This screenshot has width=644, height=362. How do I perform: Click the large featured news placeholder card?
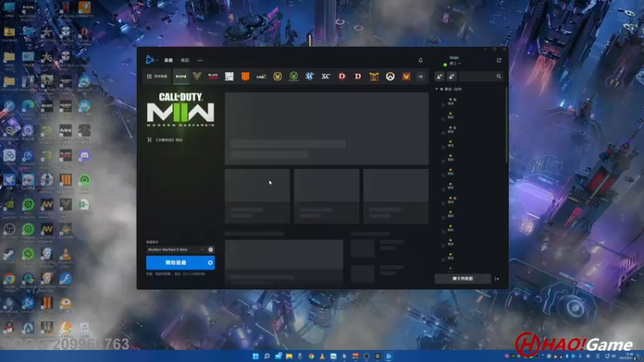pos(327,129)
